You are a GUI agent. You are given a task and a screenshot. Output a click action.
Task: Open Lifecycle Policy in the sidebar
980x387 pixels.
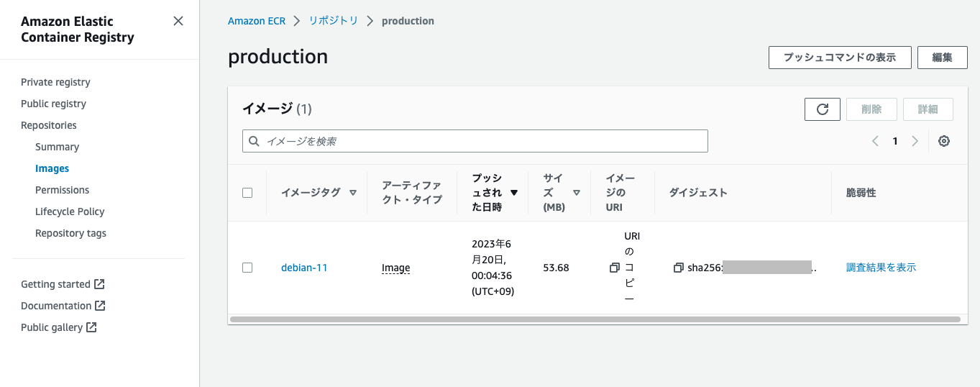[70, 211]
